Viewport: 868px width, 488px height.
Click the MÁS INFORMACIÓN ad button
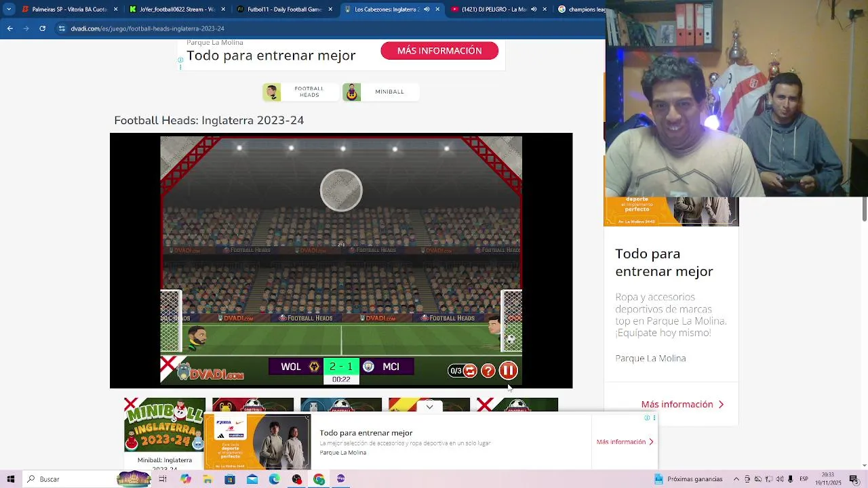[439, 51]
